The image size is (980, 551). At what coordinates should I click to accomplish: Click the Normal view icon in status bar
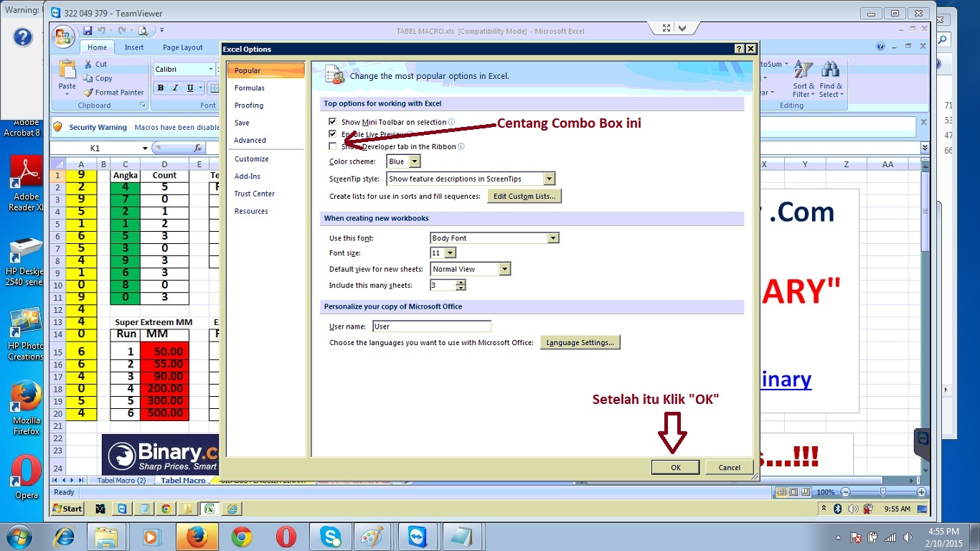coord(782,492)
